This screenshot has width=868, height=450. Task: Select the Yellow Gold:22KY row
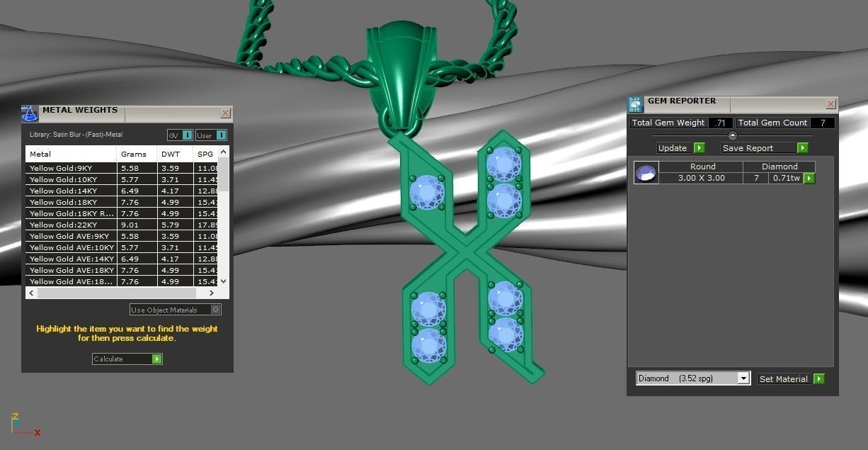click(x=122, y=225)
